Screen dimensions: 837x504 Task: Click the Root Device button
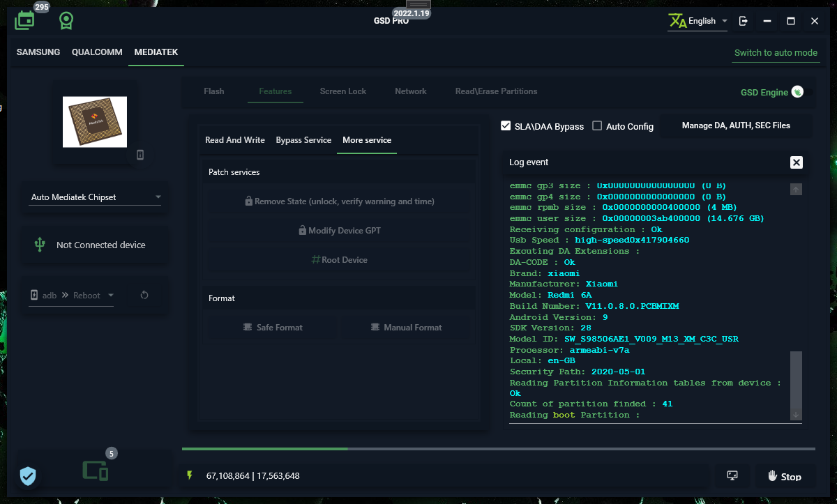point(340,260)
